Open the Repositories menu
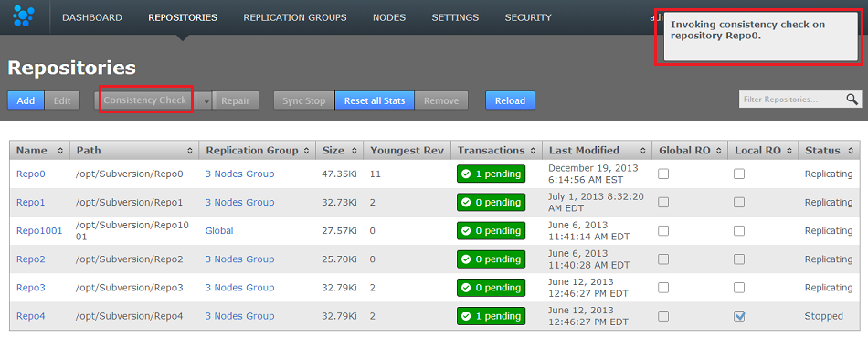868x338 pixels. tap(183, 17)
